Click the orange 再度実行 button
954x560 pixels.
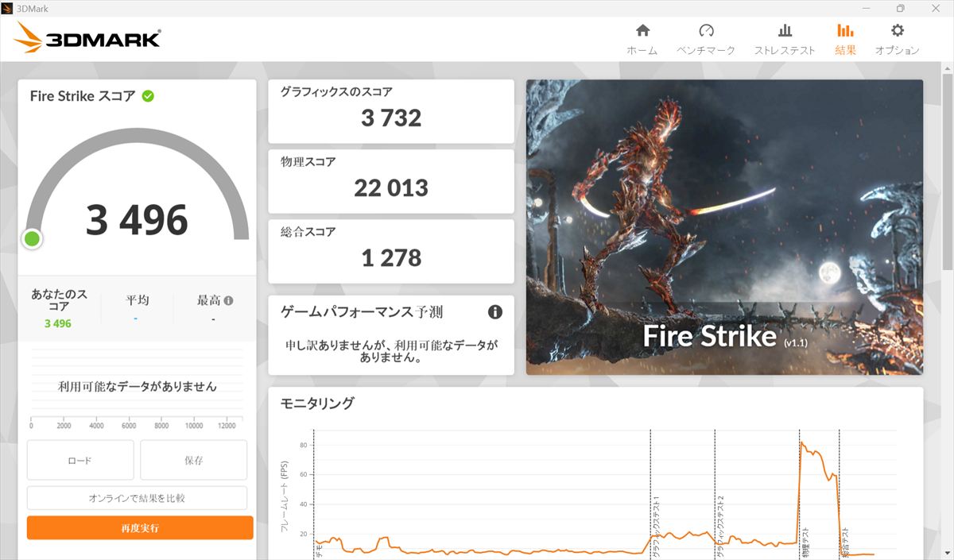point(140,527)
